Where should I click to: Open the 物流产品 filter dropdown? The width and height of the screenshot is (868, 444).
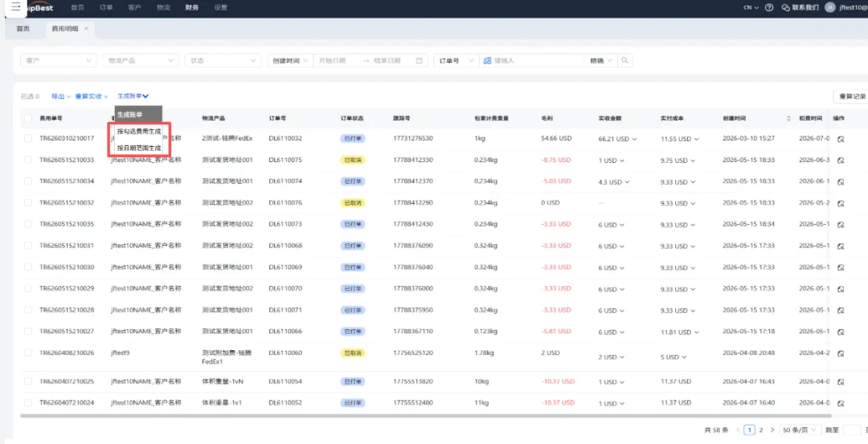click(x=141, y=61)
